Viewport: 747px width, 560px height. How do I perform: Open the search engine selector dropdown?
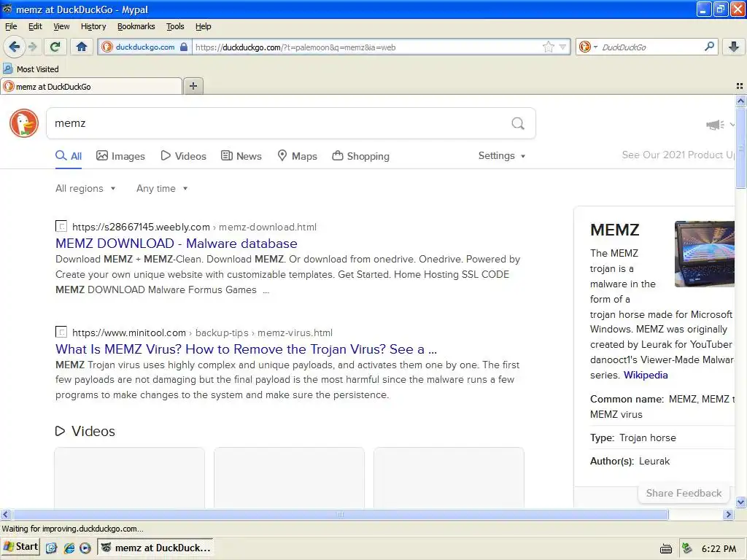click(588, 47)
